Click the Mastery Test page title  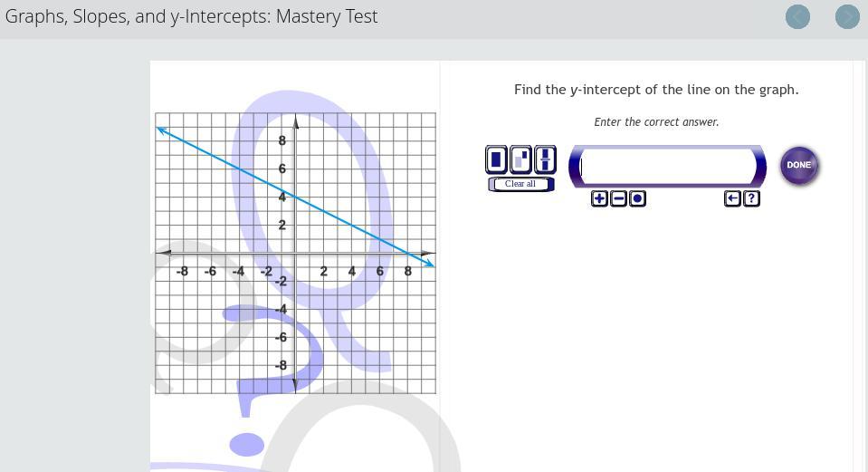pyautogui.click(x=192, y=16)
